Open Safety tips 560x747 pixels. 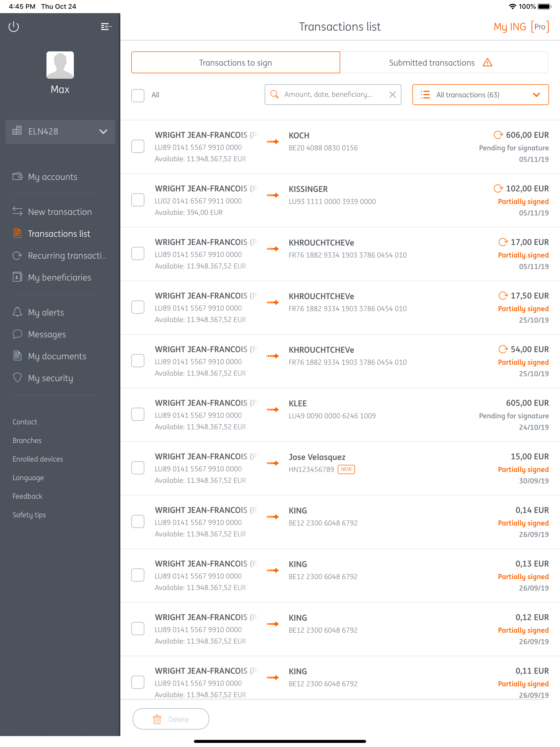[29, 515]
